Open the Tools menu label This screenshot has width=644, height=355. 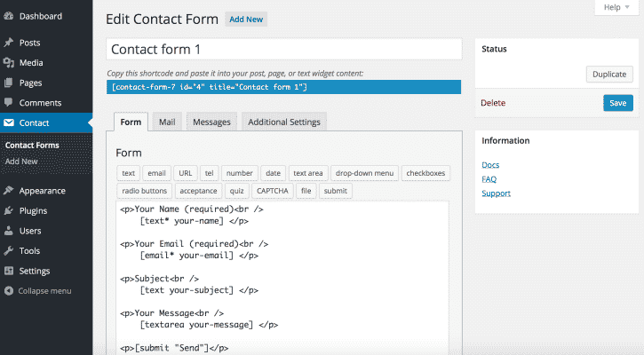29,251
